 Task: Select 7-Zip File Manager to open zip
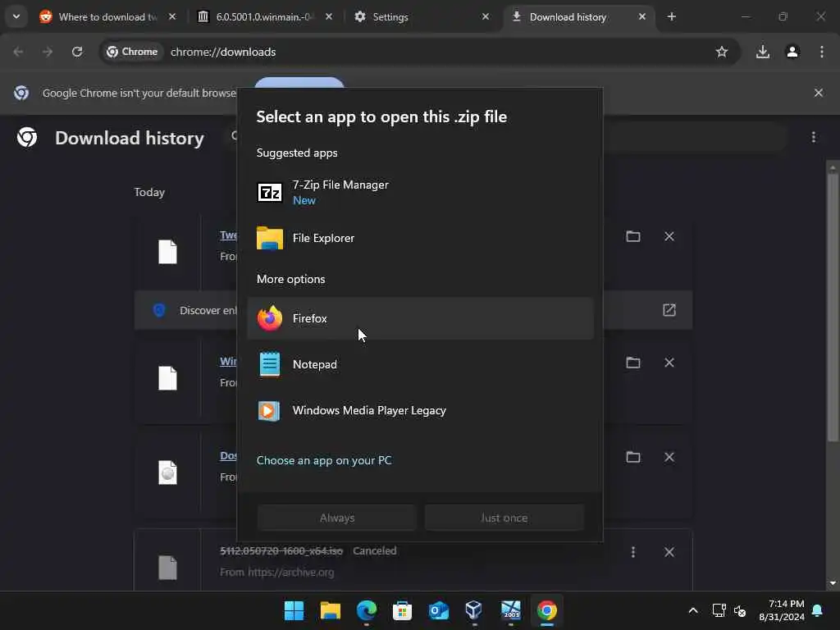(421, 192)
